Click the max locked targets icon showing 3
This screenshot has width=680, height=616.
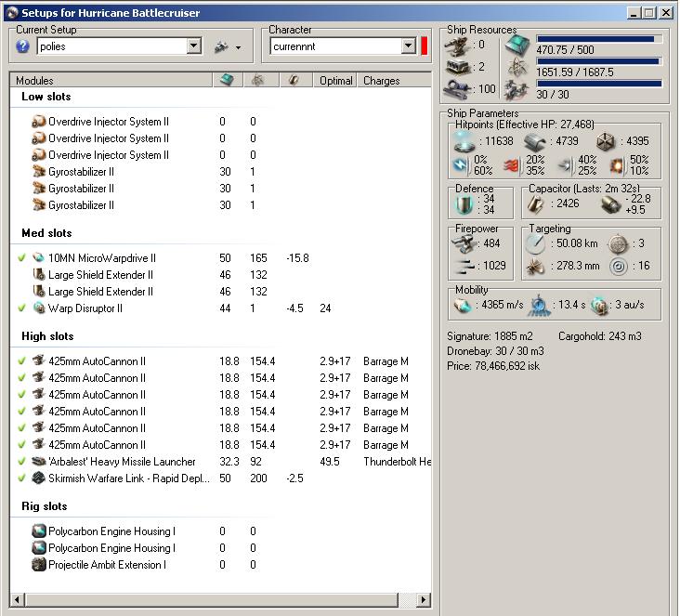[x=619, y=243]
